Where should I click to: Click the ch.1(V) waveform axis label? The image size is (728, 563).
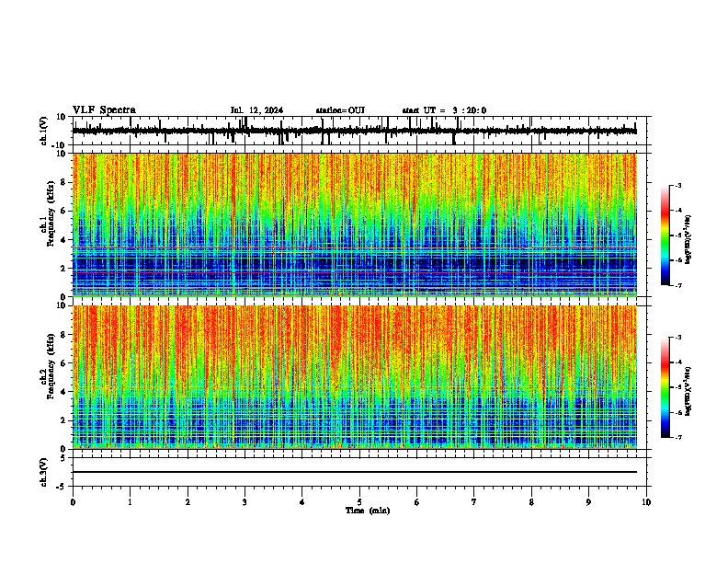pyautogui.click(x=44, y=131)
